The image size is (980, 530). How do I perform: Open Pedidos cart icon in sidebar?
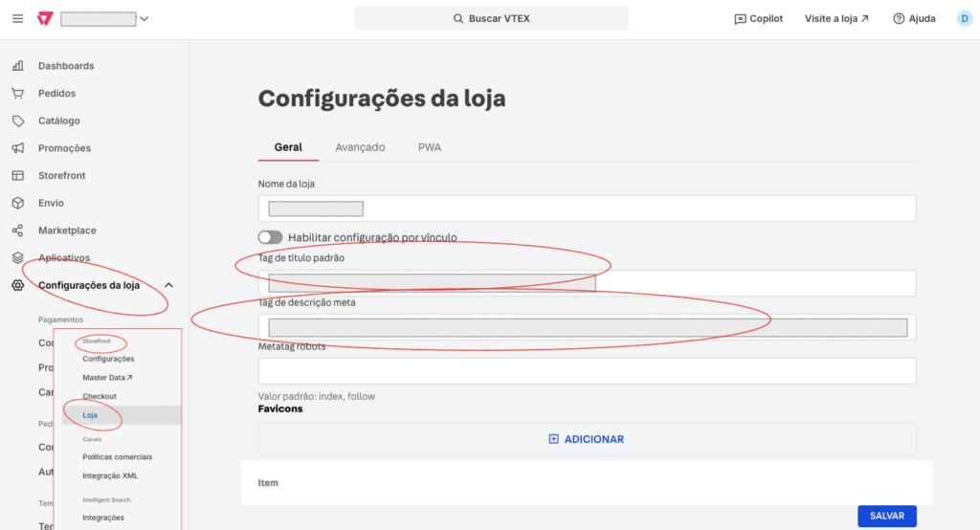[17, 94]
